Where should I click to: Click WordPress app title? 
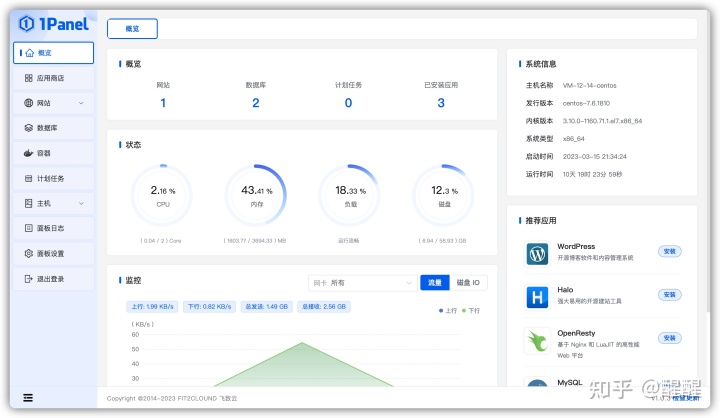[576, 246]
